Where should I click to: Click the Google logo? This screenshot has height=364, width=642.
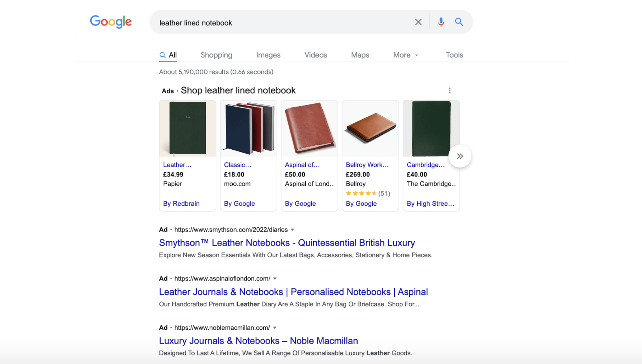tap(111, 22)
